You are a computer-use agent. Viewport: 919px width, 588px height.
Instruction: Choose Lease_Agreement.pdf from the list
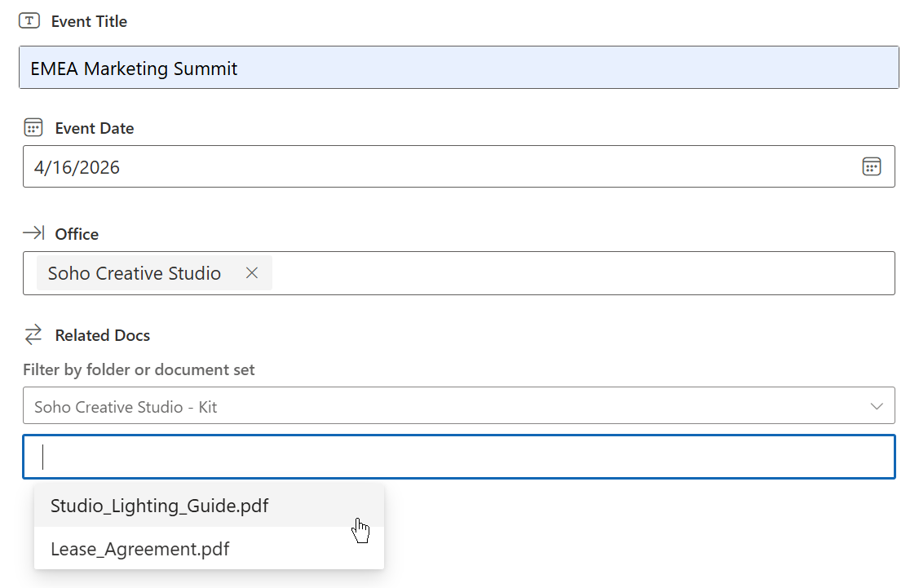(x=140, y=549)
